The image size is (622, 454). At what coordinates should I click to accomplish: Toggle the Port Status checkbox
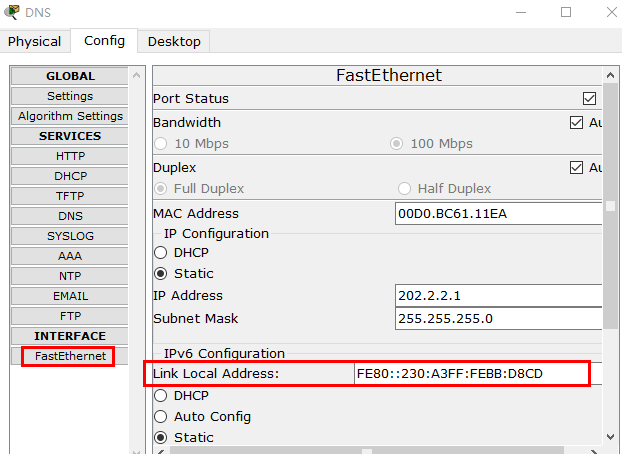(589, 99)
